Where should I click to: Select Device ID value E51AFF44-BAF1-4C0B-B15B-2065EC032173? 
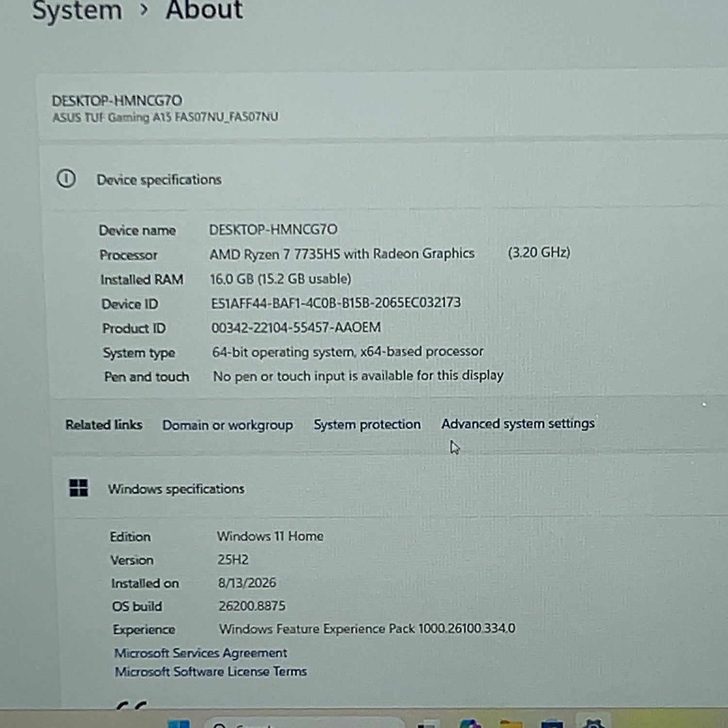(336, 303)
